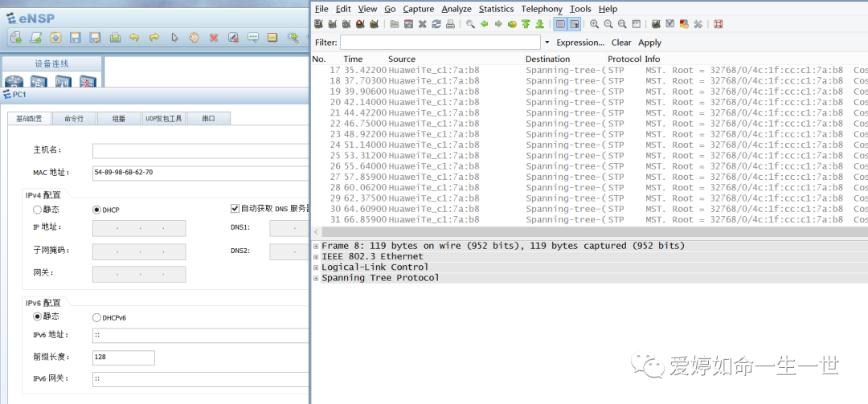Expand the IEEE 802.3 Ethernet row
Screen dimensions: 868x404
(x=316, y=256)
